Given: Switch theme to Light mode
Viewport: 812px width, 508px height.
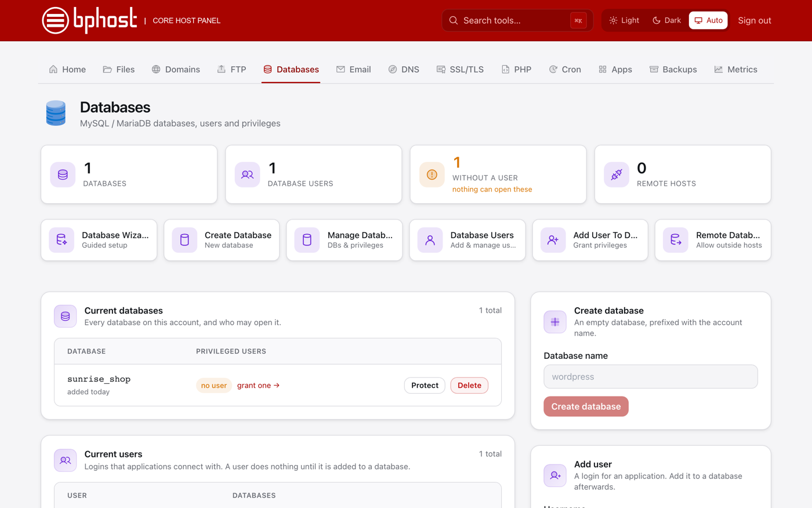Looking at the screenshot, I should pos(624,20).
